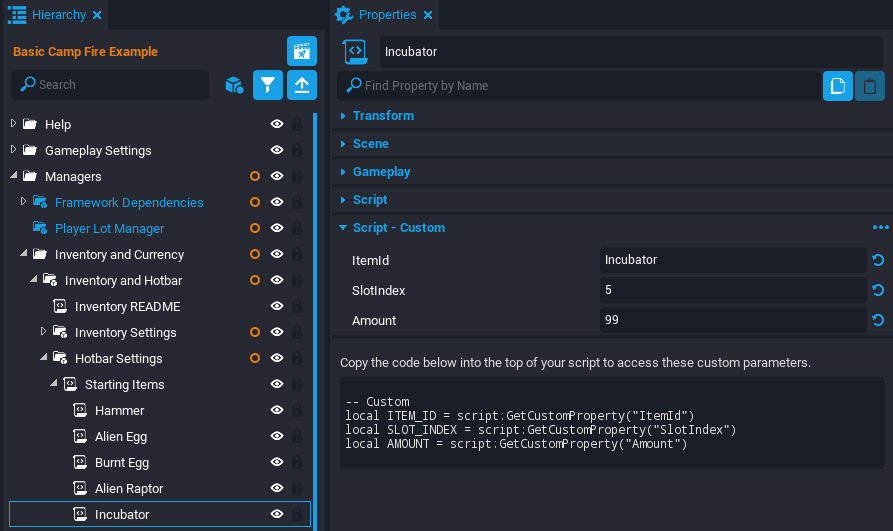Click the clapperboard scene icon in Hierarchy
The image size is (893, 531).
point(301,51)
